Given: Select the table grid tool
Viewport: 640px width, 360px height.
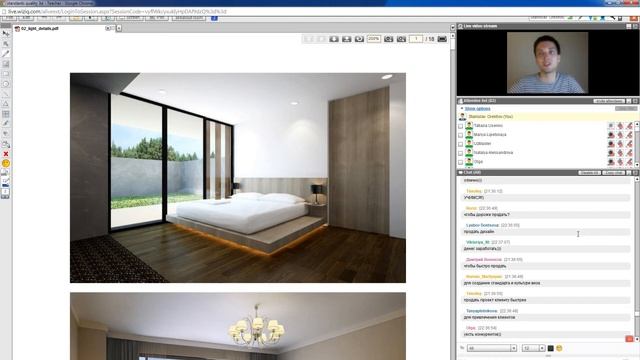Looking at the screenshot, I should pyautogui.click(x=6, y=114).
